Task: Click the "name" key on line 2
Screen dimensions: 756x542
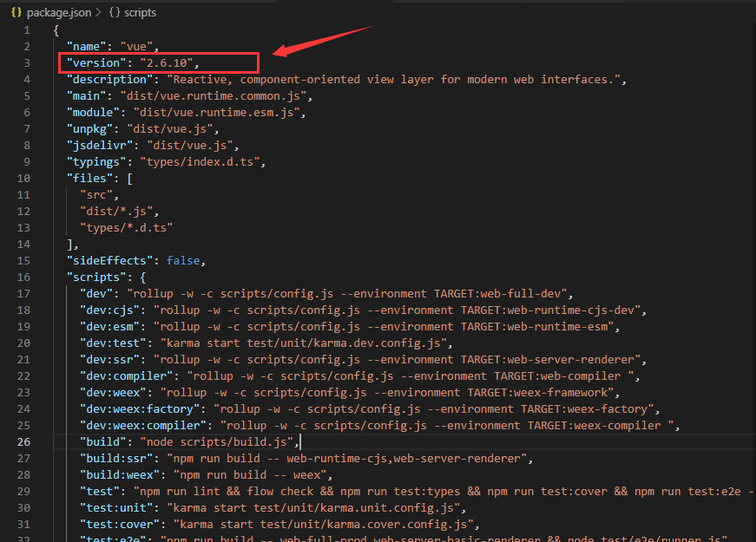Action: click(86, 47)
